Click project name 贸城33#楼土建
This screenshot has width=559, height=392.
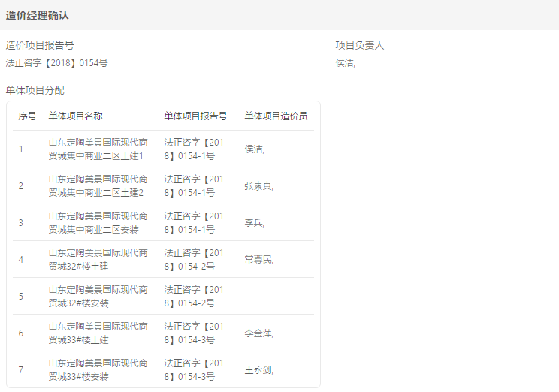tap(98, 333)
